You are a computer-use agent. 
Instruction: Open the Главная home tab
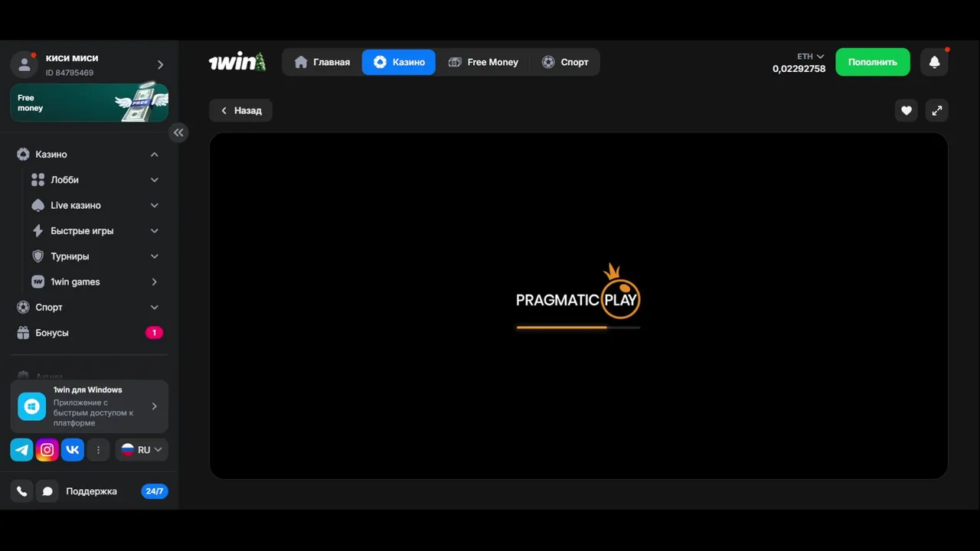322,62
